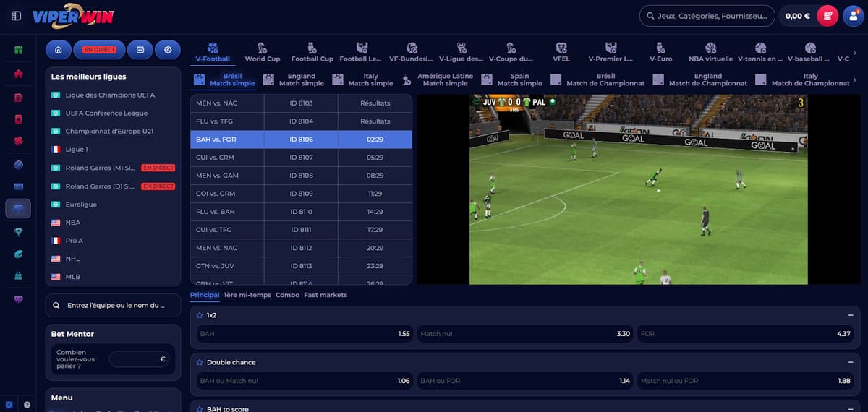Screen dimensions: 868x412
Task: Select England Match simple league
Action: point(294,80)
